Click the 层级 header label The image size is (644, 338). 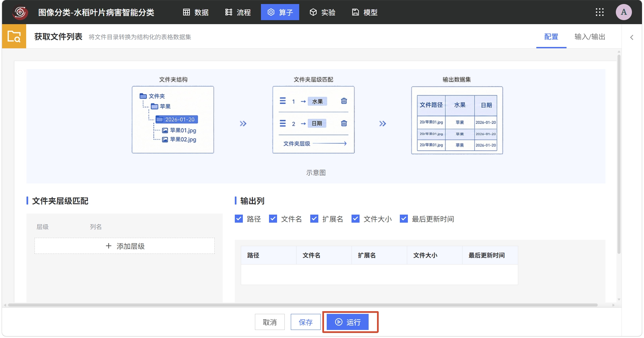tap(43, 227)
